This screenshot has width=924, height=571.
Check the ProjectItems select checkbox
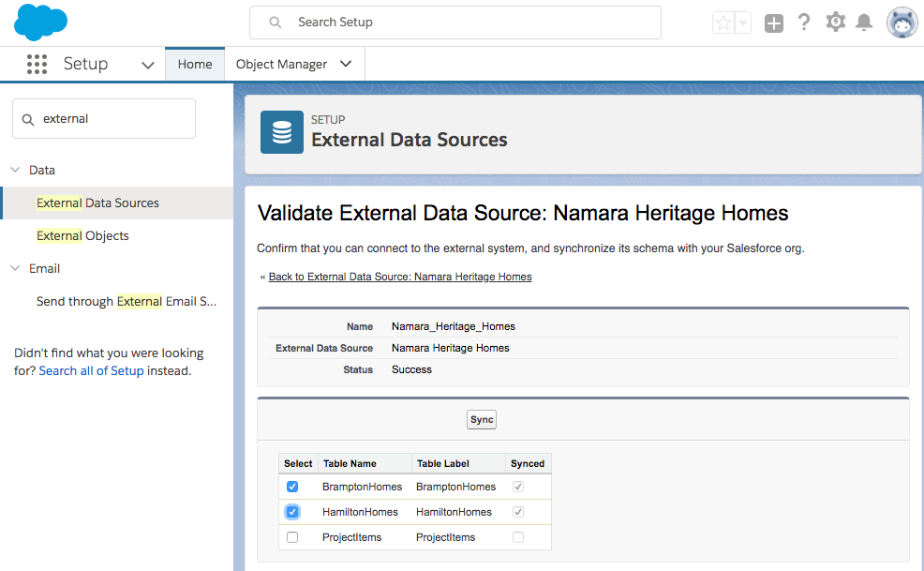tap(293, 536)
